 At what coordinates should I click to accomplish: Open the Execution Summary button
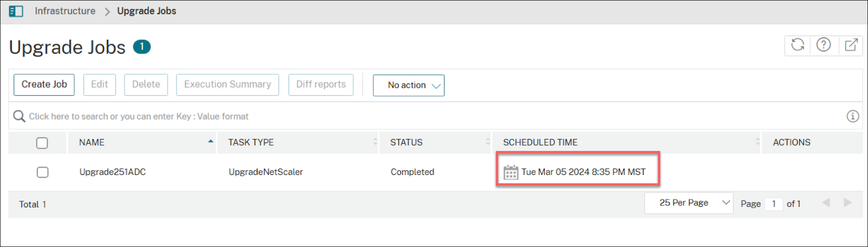[x=227, y=84]
